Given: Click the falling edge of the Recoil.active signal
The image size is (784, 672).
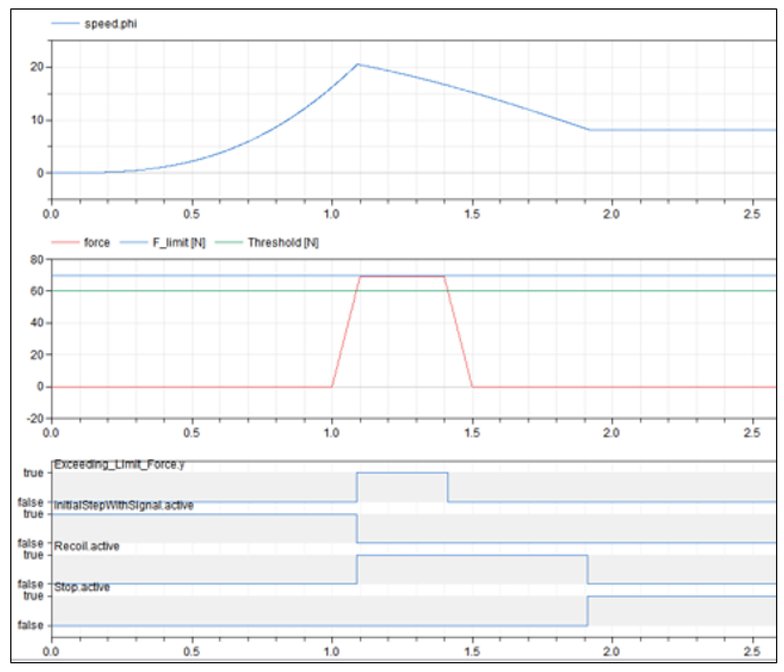Looking at the screenshot, I should [x=588, y=570].
